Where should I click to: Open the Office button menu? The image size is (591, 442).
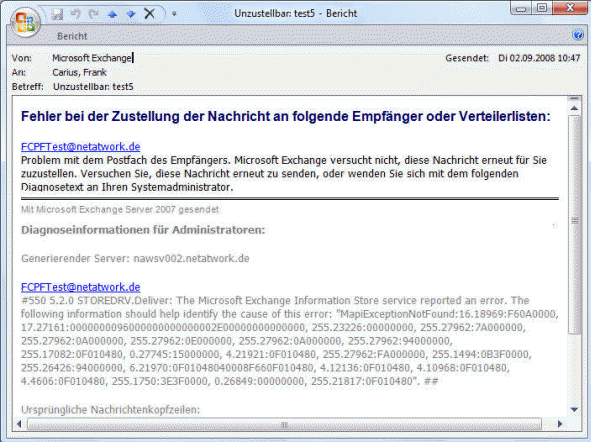(25, 22)
